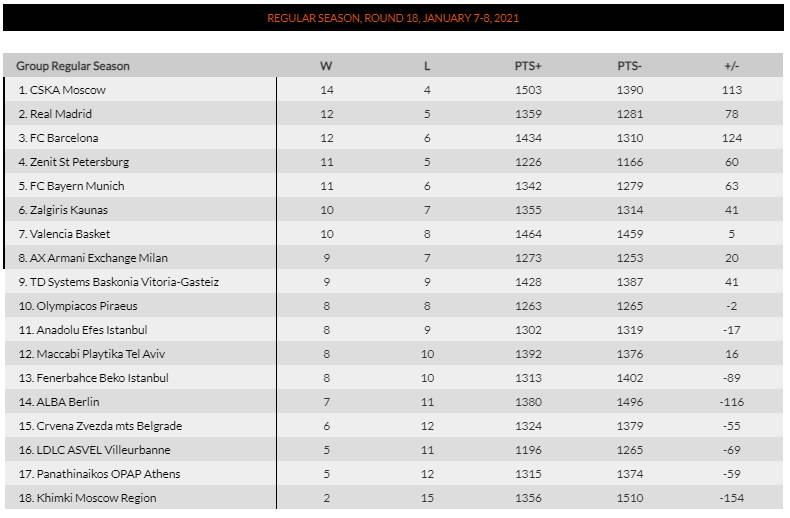This screenshot has width=790, height=518.
Task: Select Anadolu Efes Istanbul team name
Action: 83,330
